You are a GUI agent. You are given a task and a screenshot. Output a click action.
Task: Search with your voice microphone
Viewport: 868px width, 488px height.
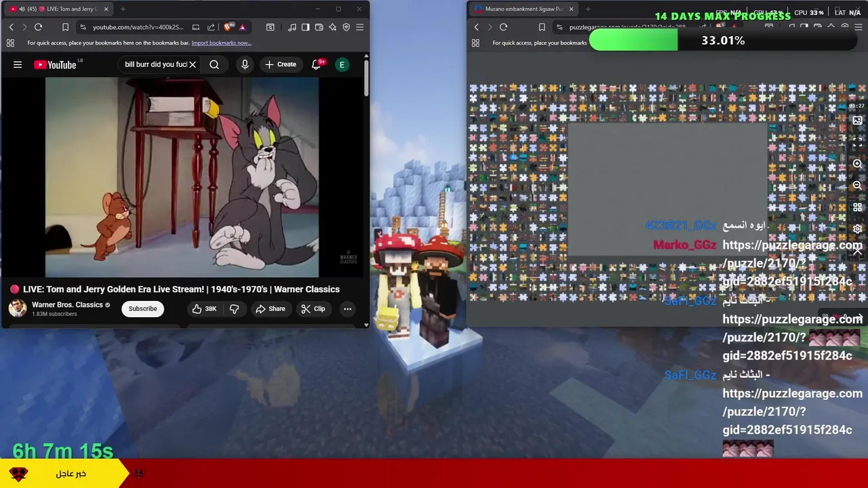point(245,64)
